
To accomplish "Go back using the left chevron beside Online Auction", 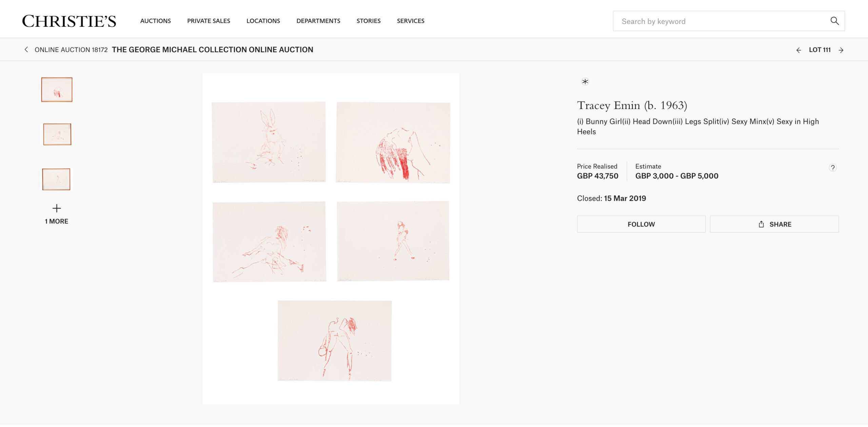I will [26, 50].
